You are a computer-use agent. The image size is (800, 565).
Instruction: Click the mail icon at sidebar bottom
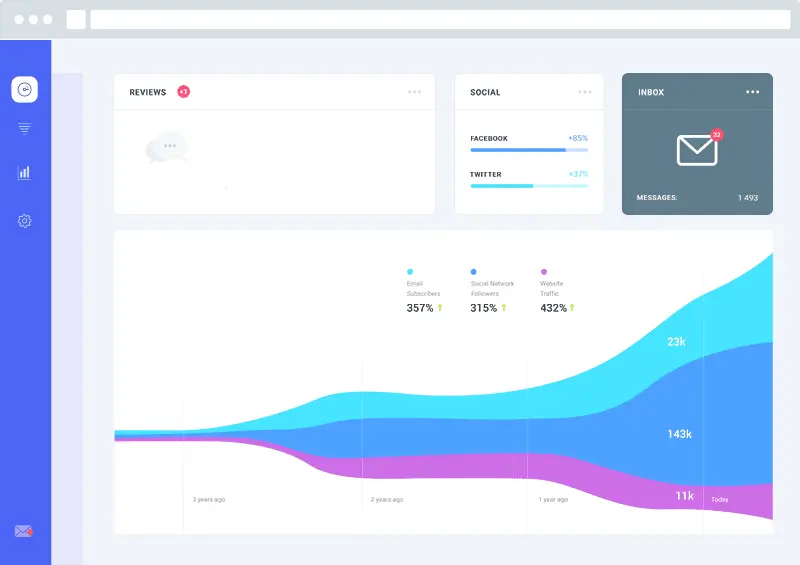tap(23, 531)
